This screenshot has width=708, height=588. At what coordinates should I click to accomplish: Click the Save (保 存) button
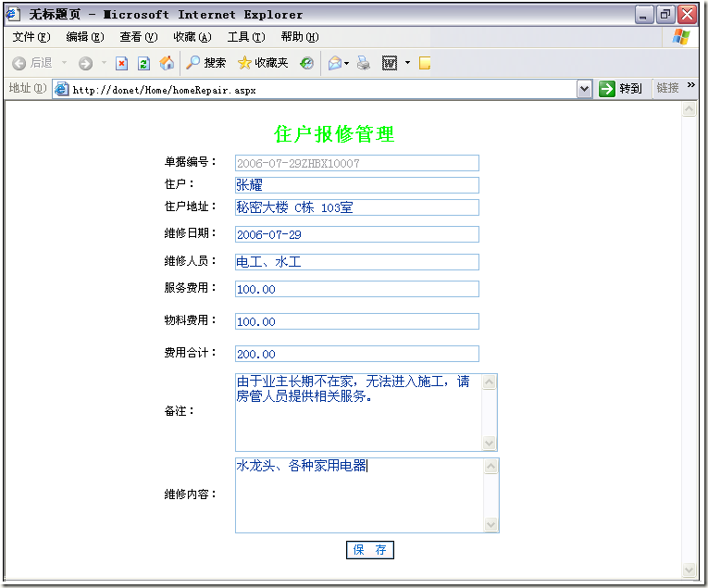(370, 550)
